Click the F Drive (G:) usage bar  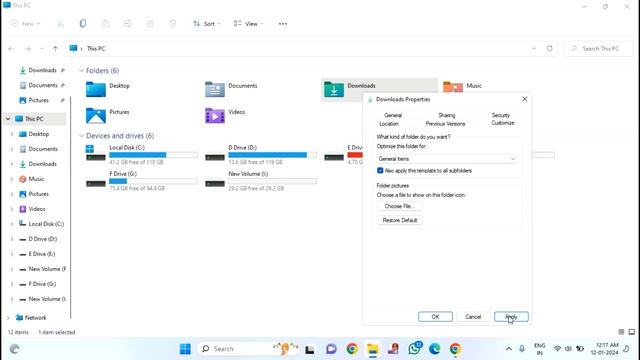[x=153, y=181]
